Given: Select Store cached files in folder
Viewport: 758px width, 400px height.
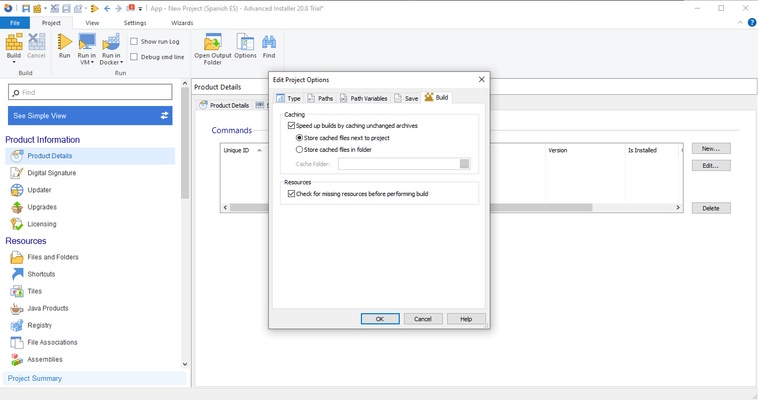Looking at the screenshot, I should click(299, 150).
